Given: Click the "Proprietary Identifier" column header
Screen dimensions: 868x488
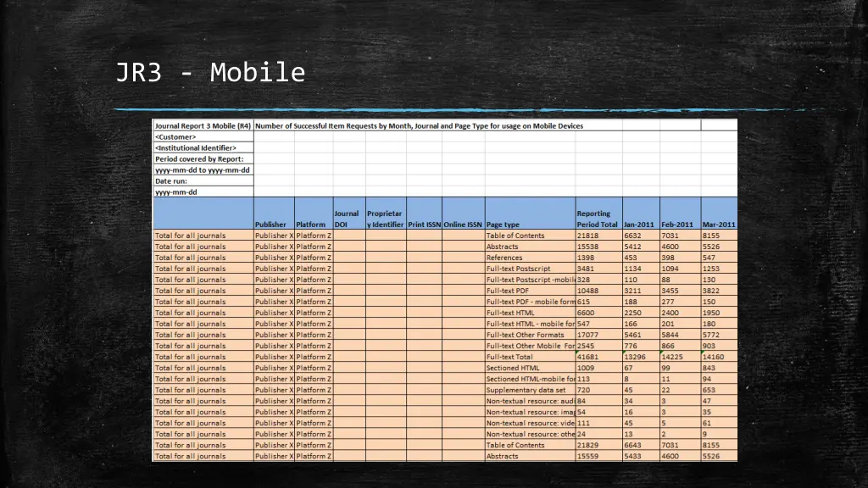Looking at the screenshot, I should (x=386, y=213).
